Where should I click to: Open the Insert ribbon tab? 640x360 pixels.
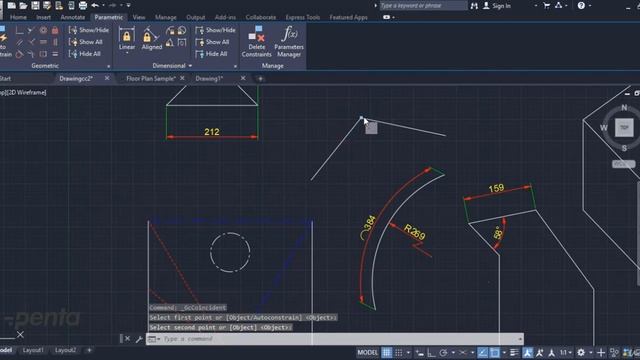[43, 17]
